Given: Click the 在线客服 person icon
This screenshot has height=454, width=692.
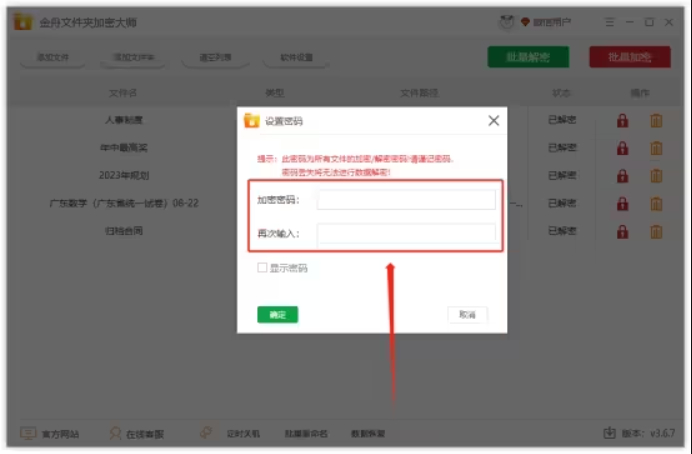Looking at the screenshot, I should point(115,433).
